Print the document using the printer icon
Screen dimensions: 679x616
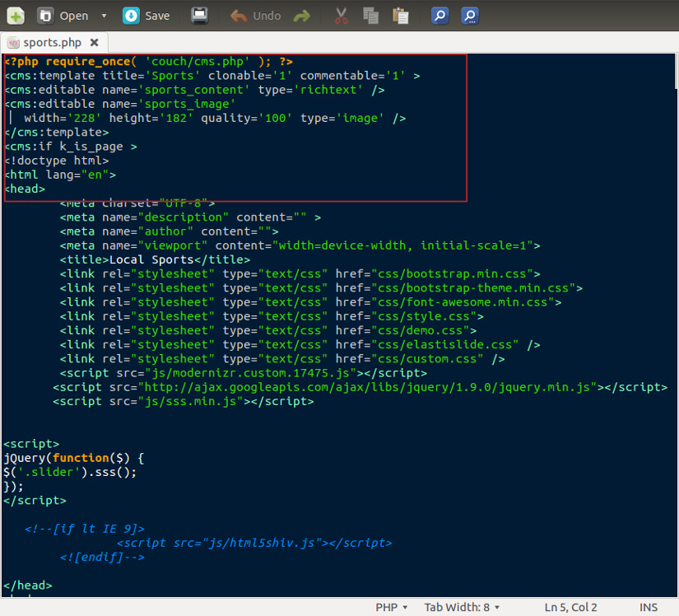click(200, 16)
